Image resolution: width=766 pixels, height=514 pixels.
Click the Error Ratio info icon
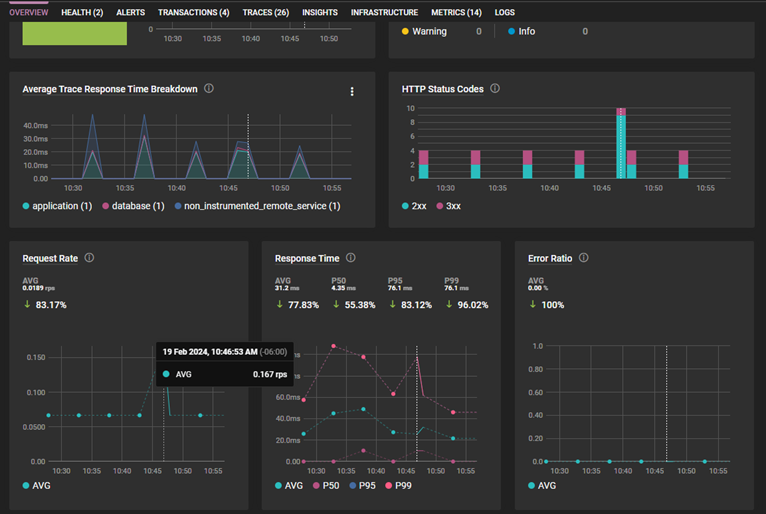pyautogui.click(x=583, y=257)
